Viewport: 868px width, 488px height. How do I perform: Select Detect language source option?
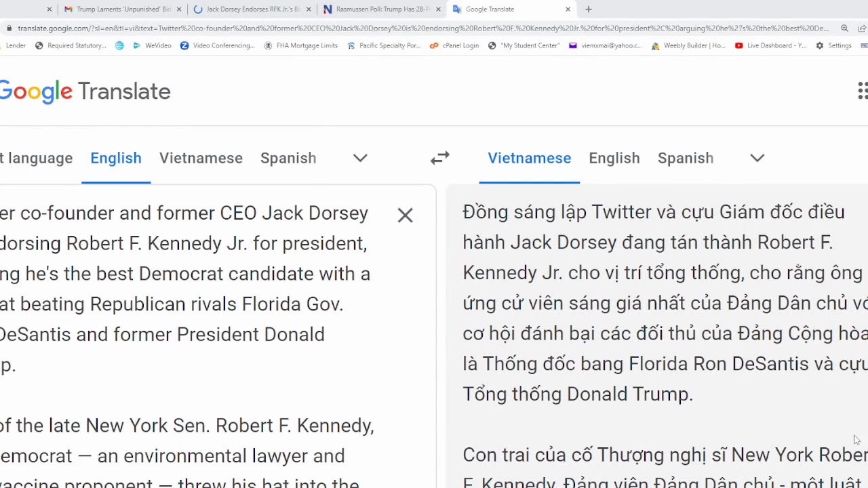pyautogui.click(x=36, y=158)
